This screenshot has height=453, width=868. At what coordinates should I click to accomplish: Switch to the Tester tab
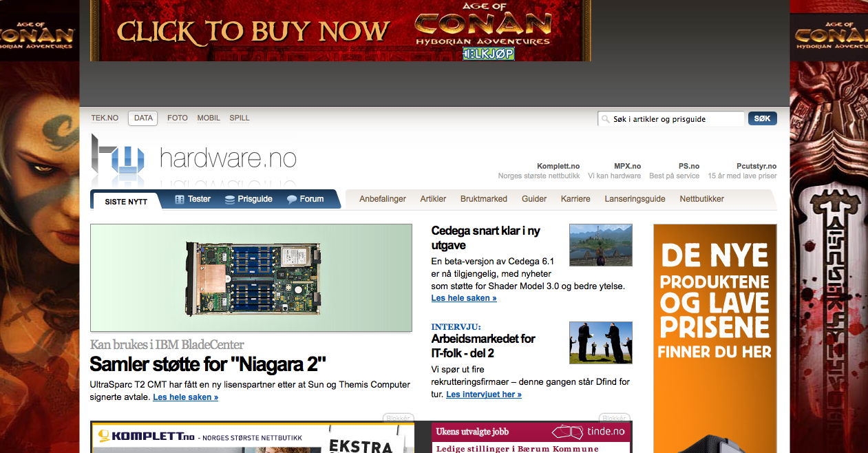click(193, 199)
